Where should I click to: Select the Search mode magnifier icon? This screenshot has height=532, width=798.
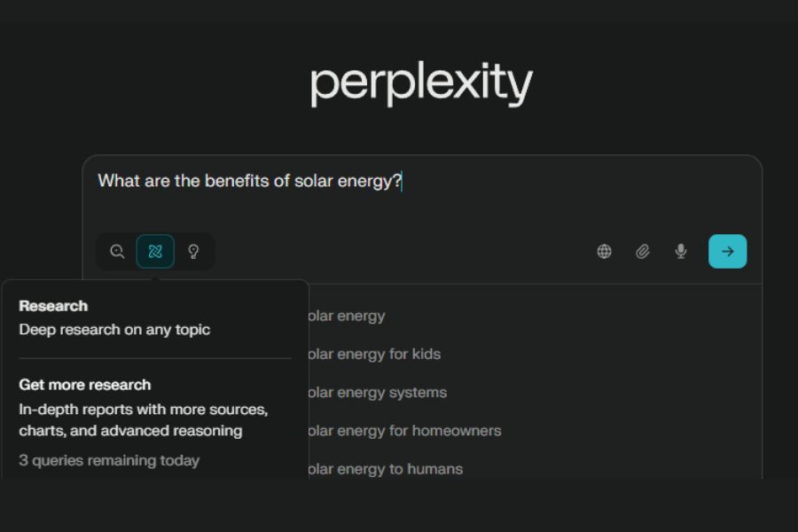(117, 252)
